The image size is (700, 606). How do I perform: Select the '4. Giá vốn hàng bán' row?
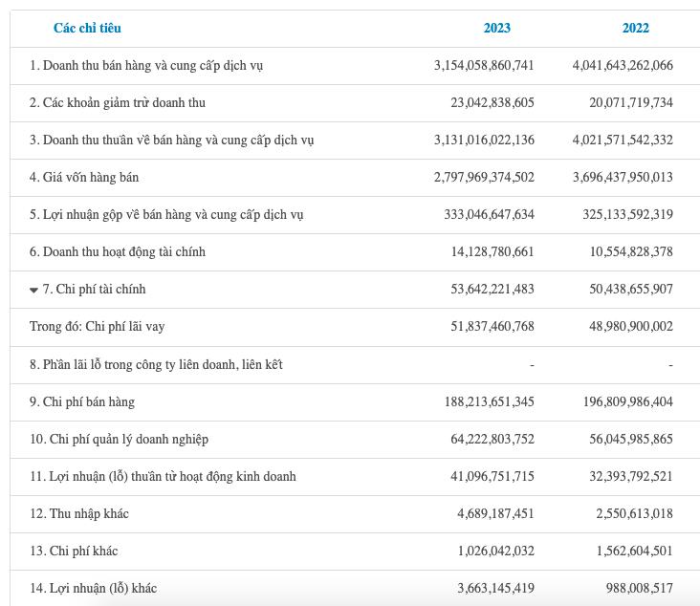coord(84,178)
